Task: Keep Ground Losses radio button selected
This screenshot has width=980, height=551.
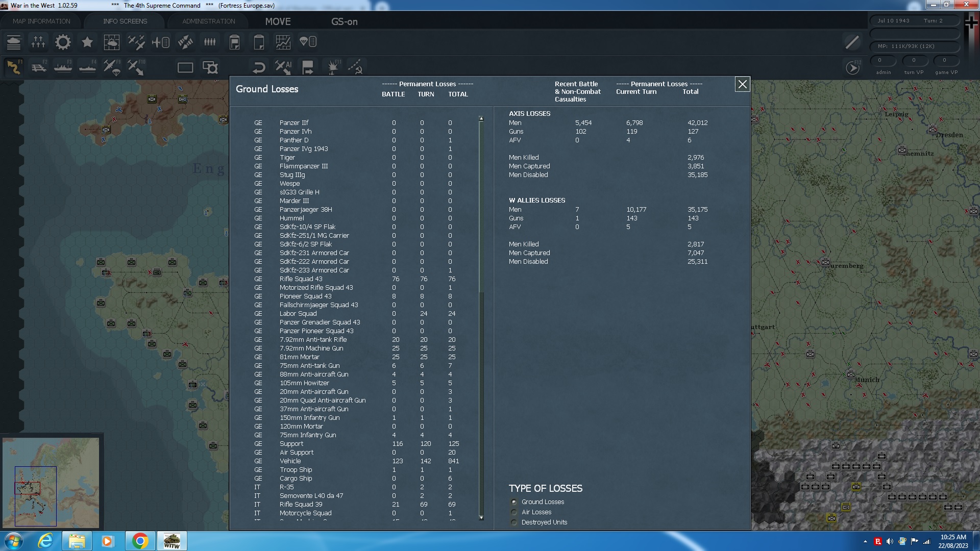Action: (x=514, y=502)
